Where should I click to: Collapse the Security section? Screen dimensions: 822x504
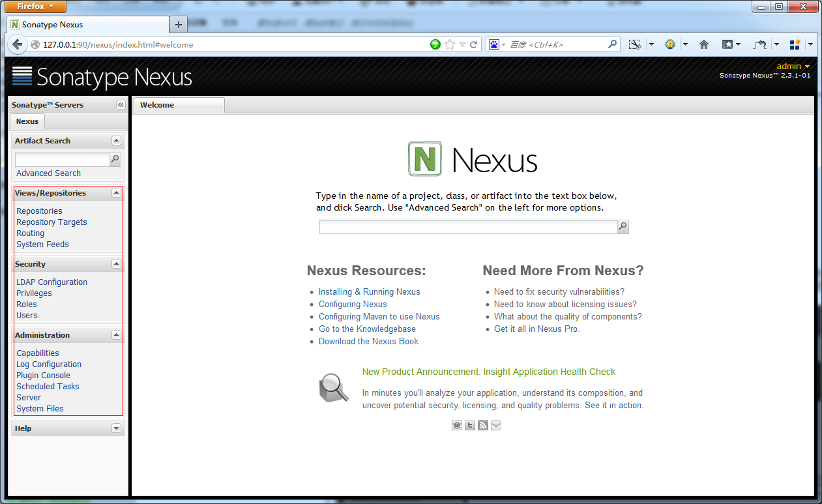[115, 263]
